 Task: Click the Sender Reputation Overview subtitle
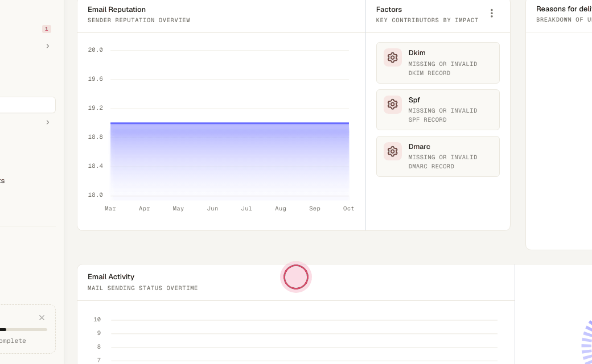139,20
